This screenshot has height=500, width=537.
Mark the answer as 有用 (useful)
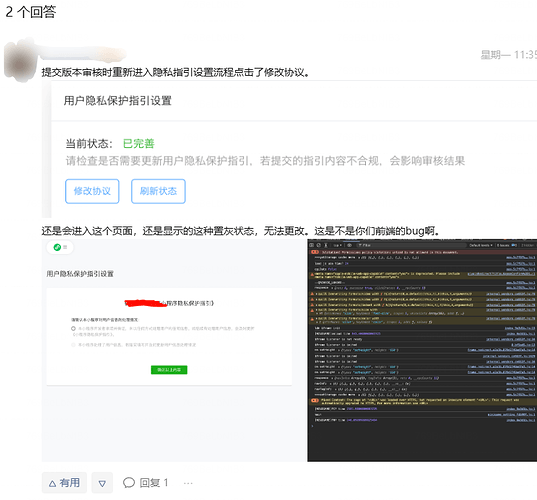point(64,483)
